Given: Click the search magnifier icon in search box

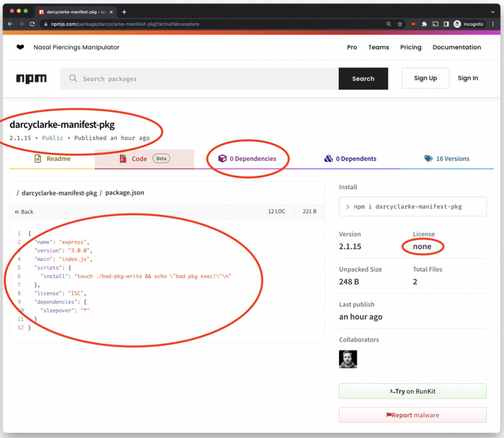Looking at the screenshot, I should point(73,78).
